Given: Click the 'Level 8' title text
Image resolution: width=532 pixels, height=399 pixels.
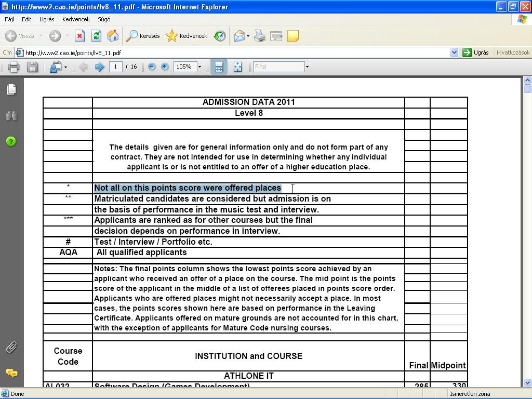Looking at the screenshot, I should tap(249, 113).
